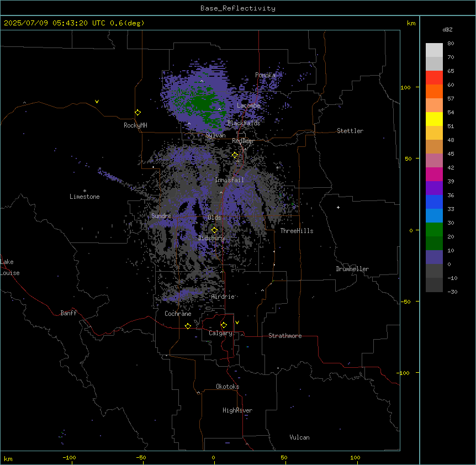
Task: Select the green 30–20 dBZ legend swatch
Action: [x=434, y=230]
